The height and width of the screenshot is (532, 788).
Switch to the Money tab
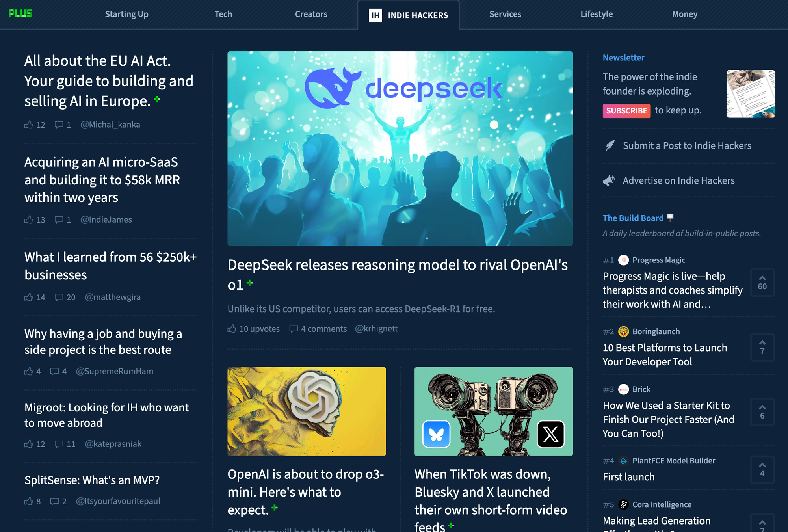[x=685, y=14]
